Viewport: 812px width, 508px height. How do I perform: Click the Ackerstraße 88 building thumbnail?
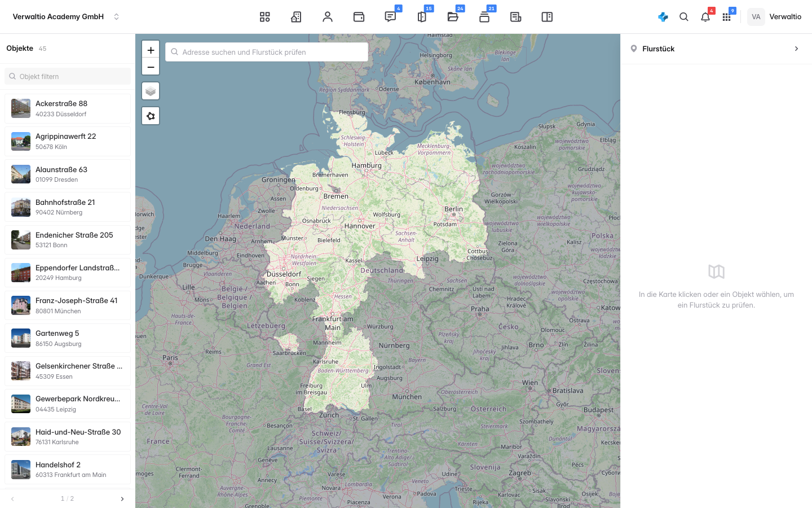[x=21, y=108]
